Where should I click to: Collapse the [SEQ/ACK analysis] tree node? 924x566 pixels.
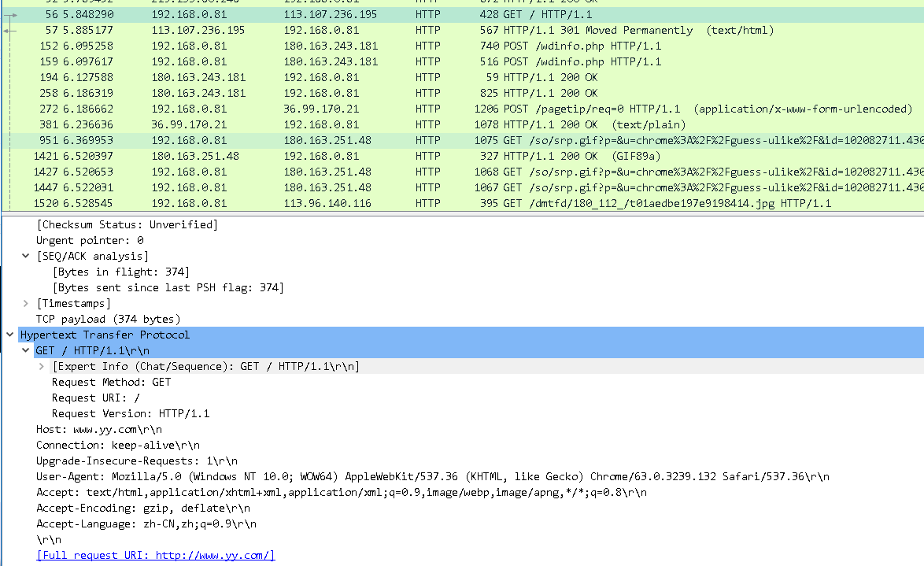tap(26, 256)
